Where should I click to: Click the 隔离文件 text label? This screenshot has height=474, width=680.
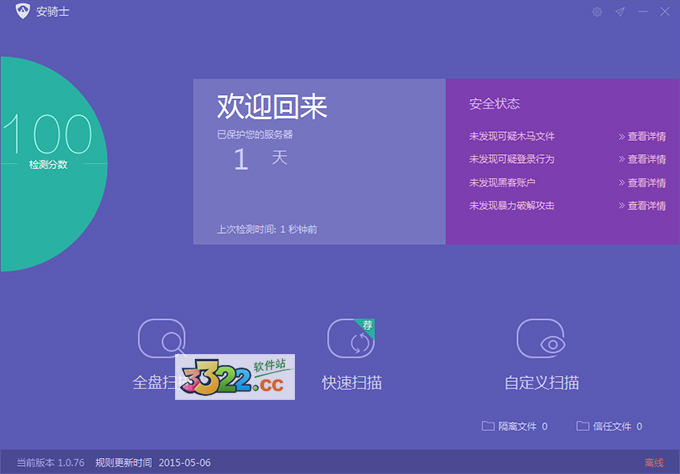(x=517, y=427)
